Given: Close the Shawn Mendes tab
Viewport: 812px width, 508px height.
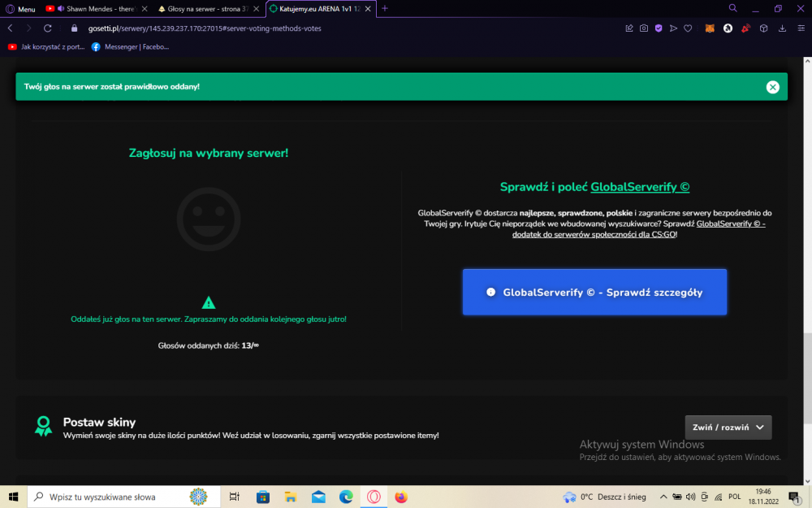Looking at the screenshot, I should [145, 9].
